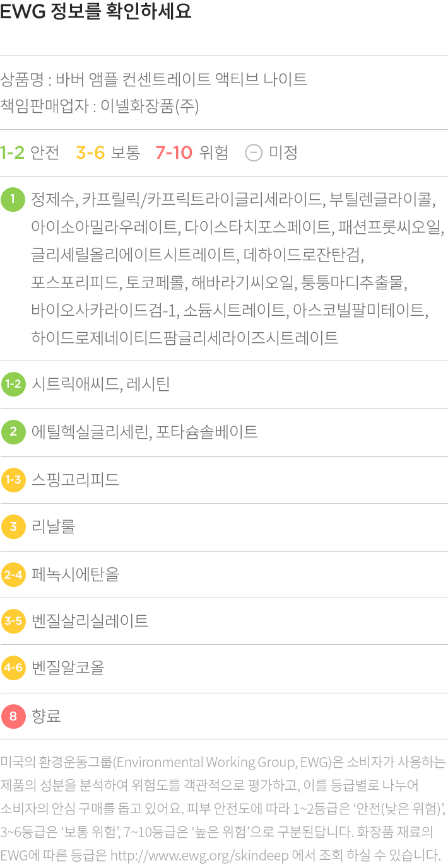Select the 1-2 안전 legend label
This screenshot has width=448, height=868.
pyautogui.click(x=30, y=153)
